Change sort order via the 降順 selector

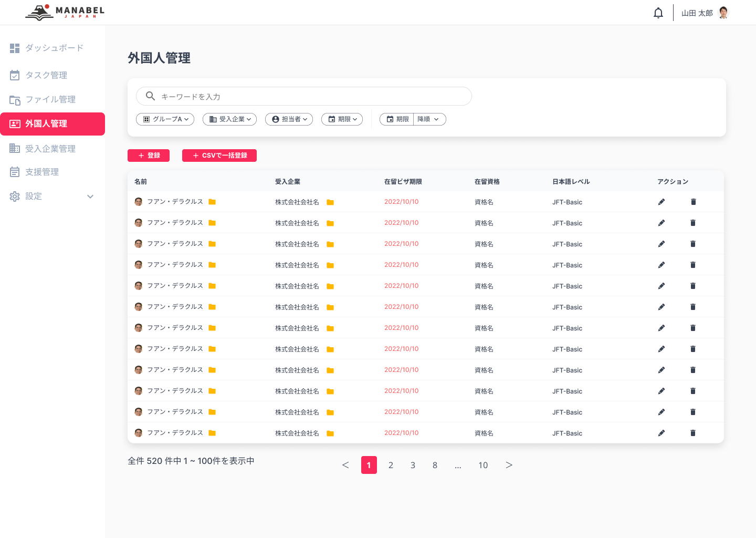[x=429, y=119]
